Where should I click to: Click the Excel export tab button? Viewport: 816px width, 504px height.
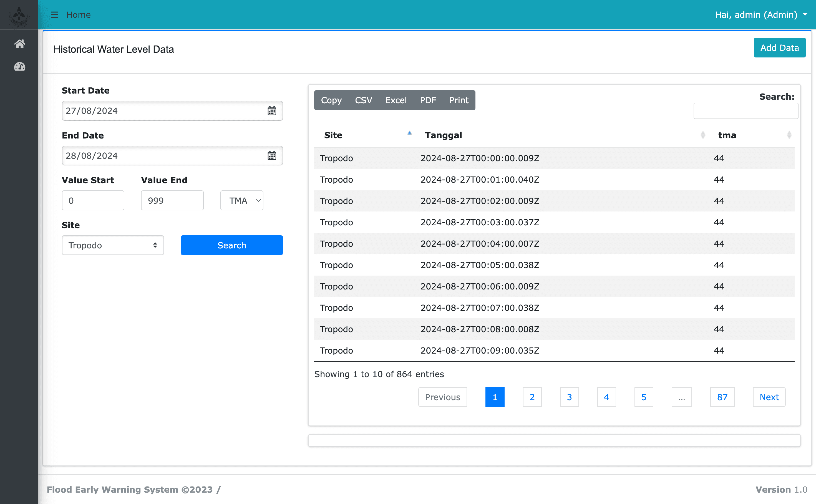396,100
